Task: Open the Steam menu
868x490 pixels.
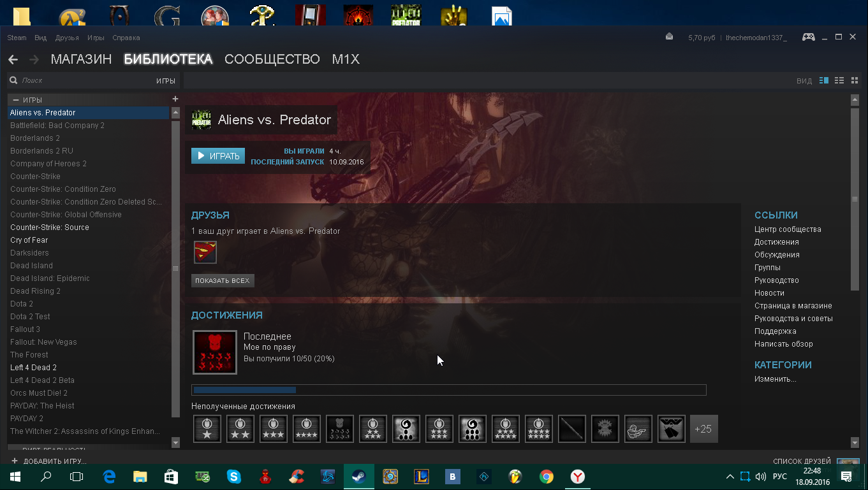Action: pyautogui.click(x=17, y=38)
